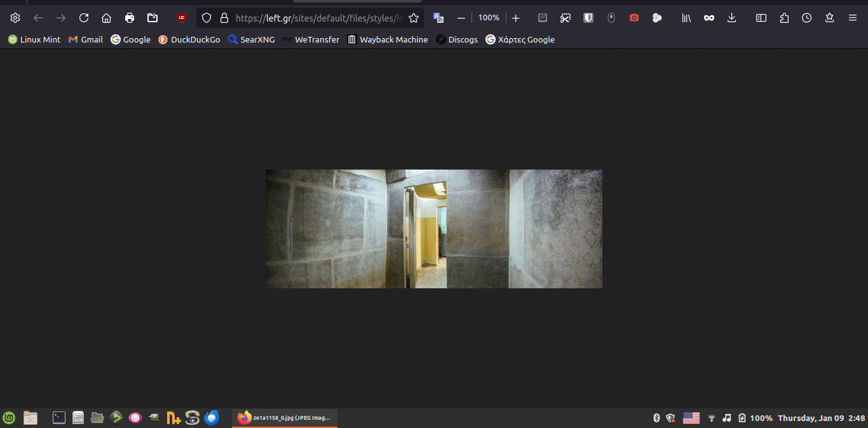Launch the pink round application icon

click(135, 417)
